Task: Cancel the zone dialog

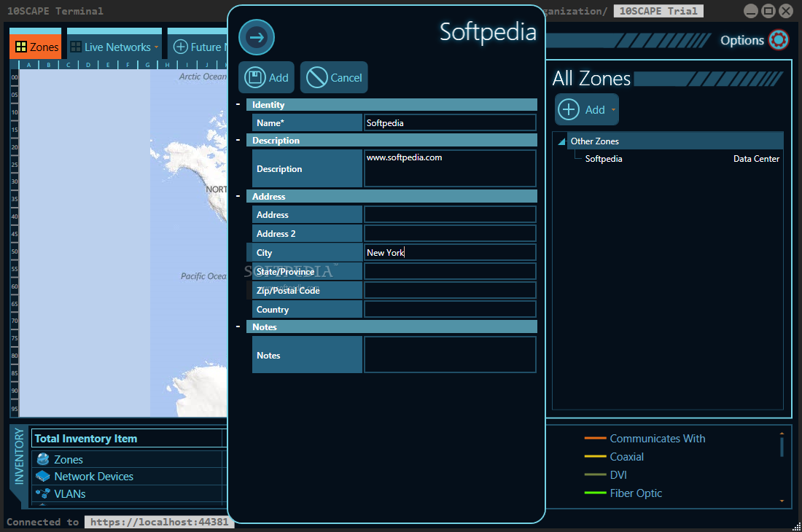Action: (334, 78)
